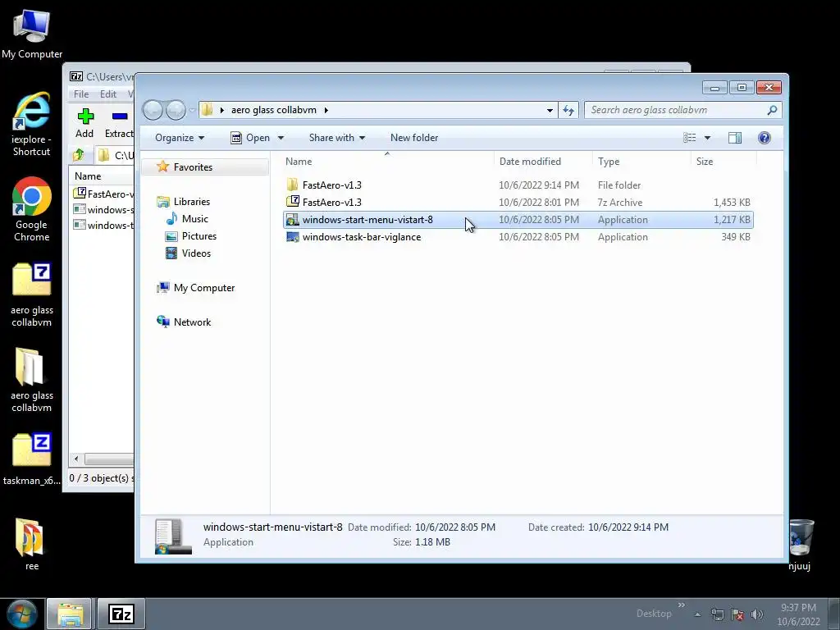Click the windows-task-bar-viglance application icon
Viewport: 840px width, 630px height.
click(293, 237)
